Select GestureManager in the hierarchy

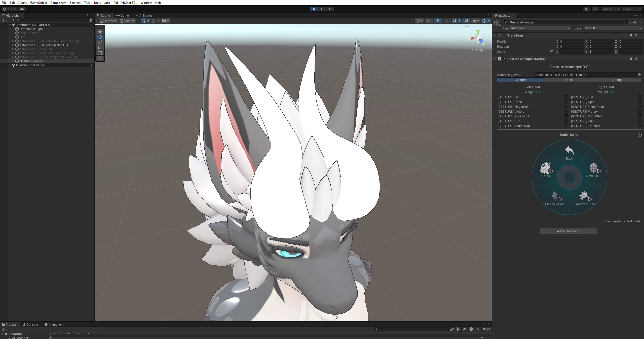coord(31,61)
